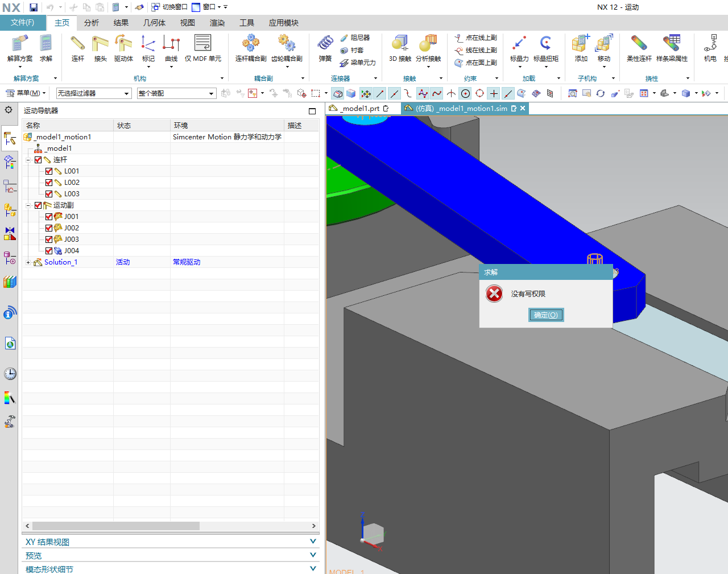Select the _model1_motion1 root tree item

62,137
